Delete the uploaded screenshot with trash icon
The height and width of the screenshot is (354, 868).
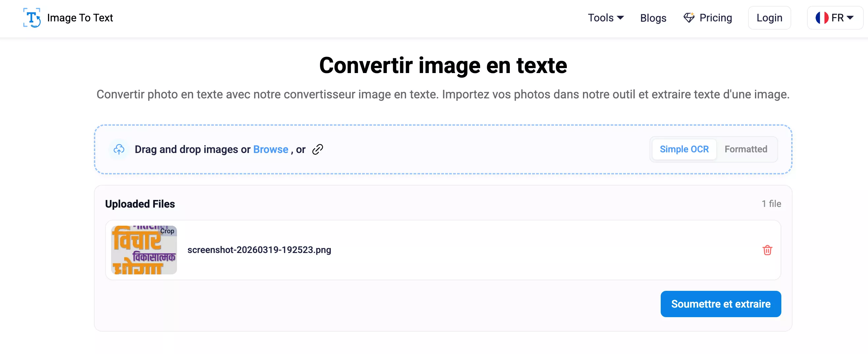click(767, 250)
